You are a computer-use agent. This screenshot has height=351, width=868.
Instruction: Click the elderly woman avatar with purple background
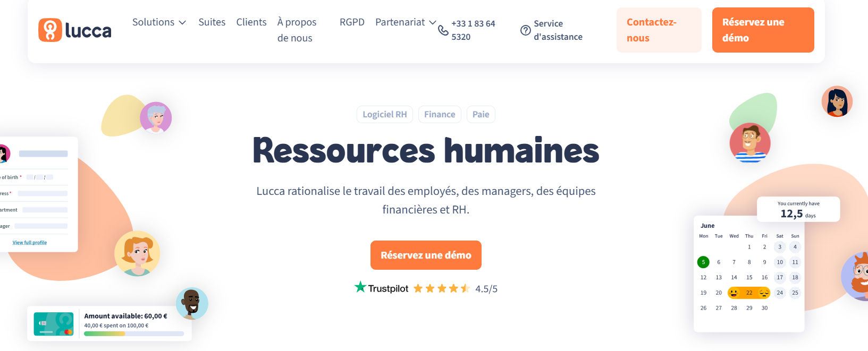pos(156,117)
